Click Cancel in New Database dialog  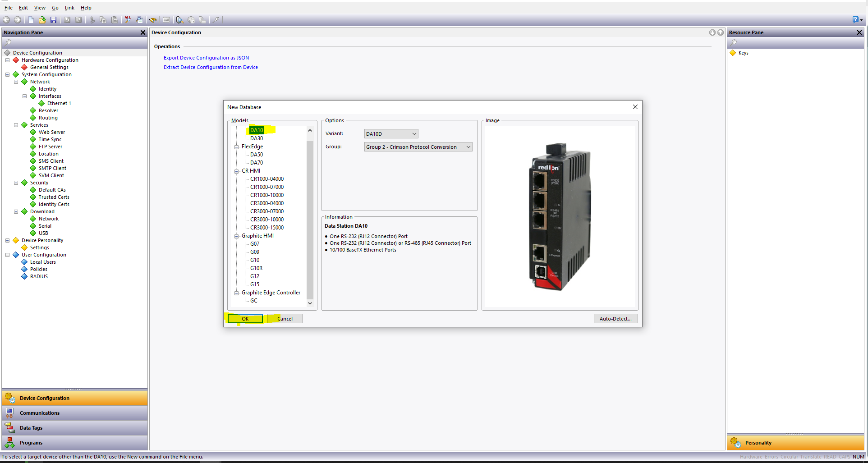285,319
